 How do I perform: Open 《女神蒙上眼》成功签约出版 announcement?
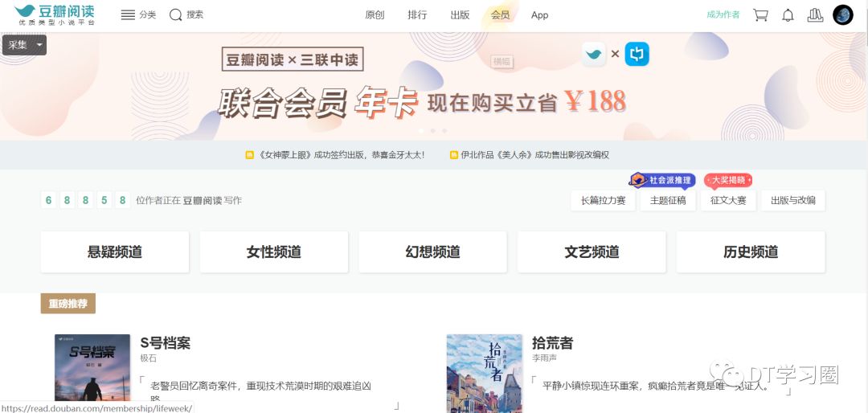(x=342, y=155)
